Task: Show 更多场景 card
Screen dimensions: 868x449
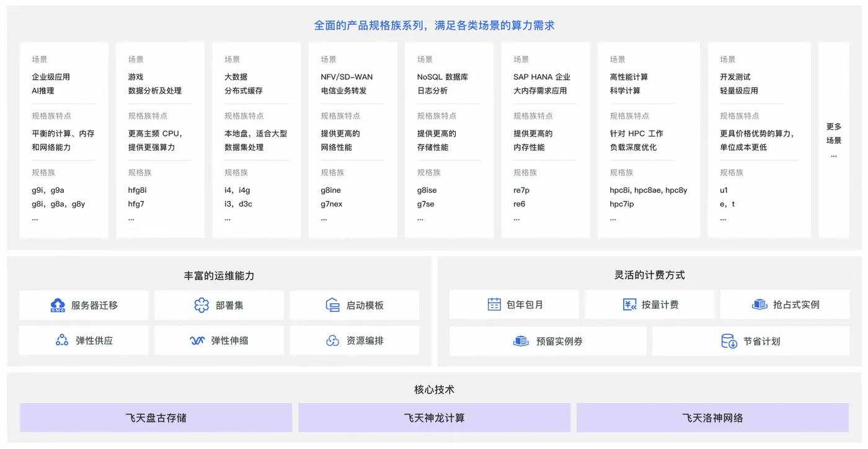Action: tap(834, 140)
